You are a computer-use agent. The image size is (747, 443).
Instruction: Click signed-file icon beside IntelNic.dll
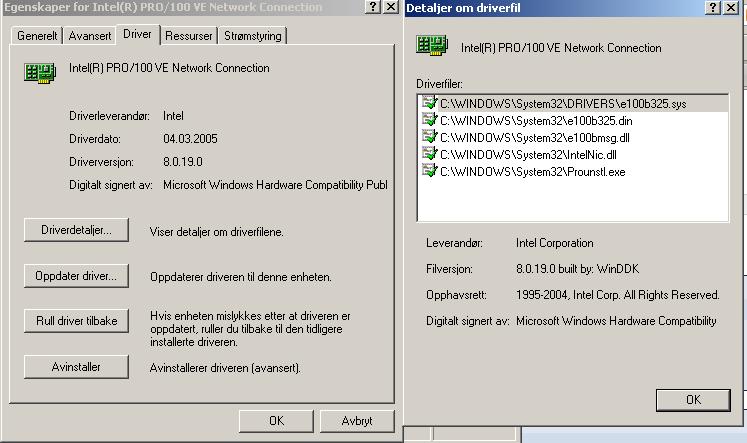click(429, 154)
